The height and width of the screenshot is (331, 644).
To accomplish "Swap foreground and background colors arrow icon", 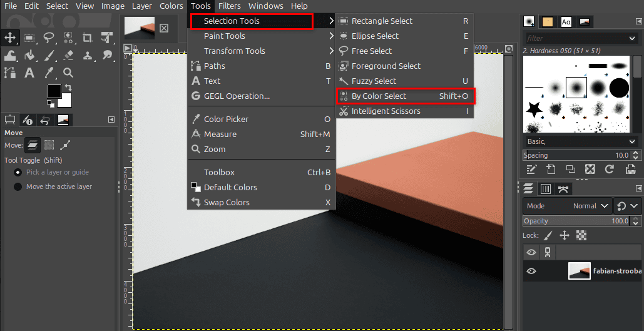I will [68, 88].
